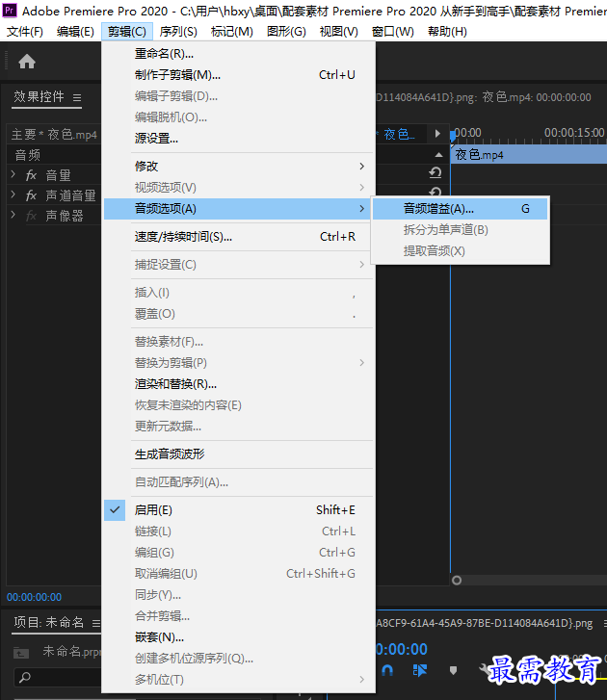Click the 音频 section header in effect controls
The width and height of the screenshot is (607, 700).
pos(28,155)
